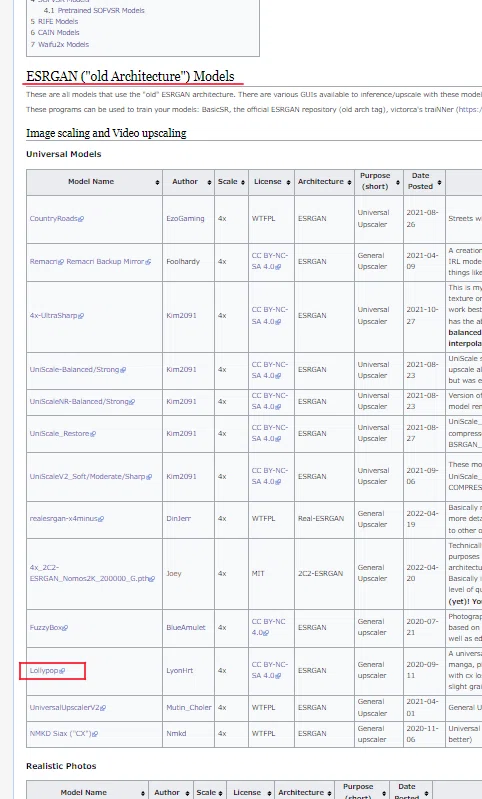Click Architecture sort arrows in Universal Models table
The height and width of the screenshot is (799, 482).
click(x=349, y=182)
